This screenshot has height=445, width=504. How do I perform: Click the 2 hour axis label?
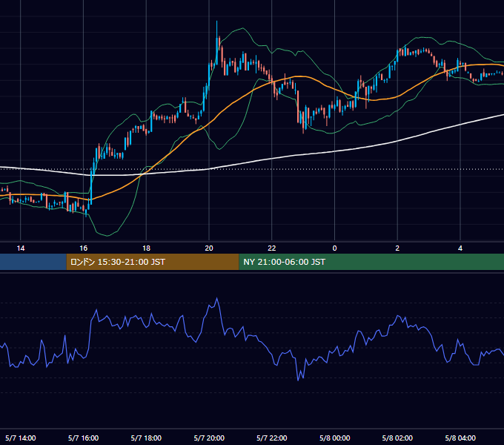(397, 248)
